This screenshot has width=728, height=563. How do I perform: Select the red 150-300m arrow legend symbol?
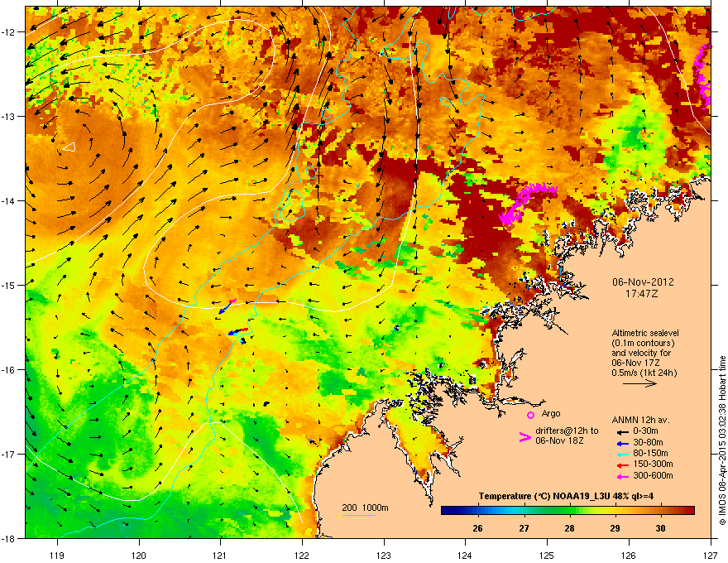pos(623,465)
